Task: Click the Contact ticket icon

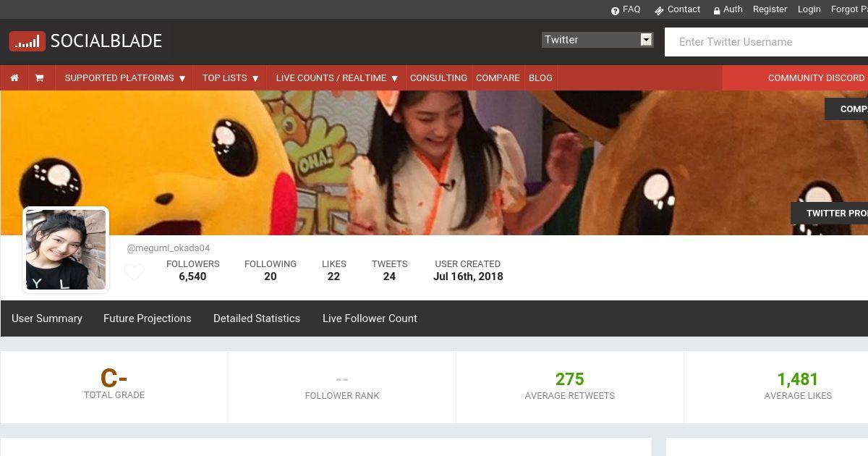Action: tap(659, 11)
